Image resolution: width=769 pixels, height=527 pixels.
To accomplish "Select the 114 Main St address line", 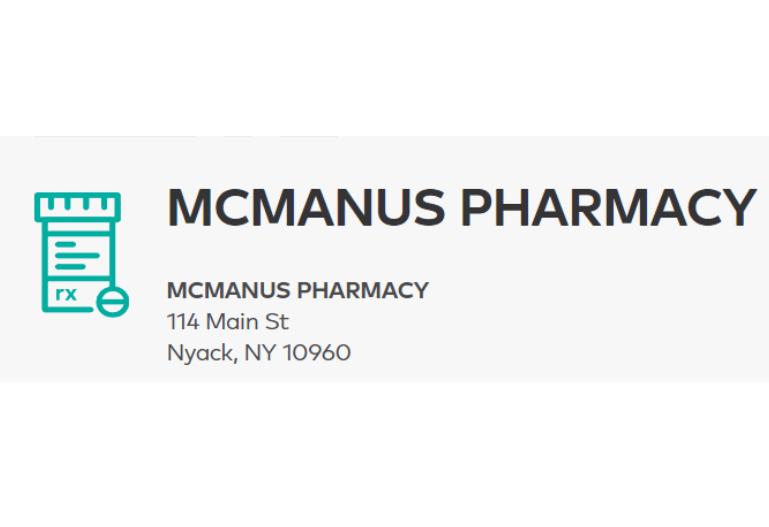I will coord(228,322).
